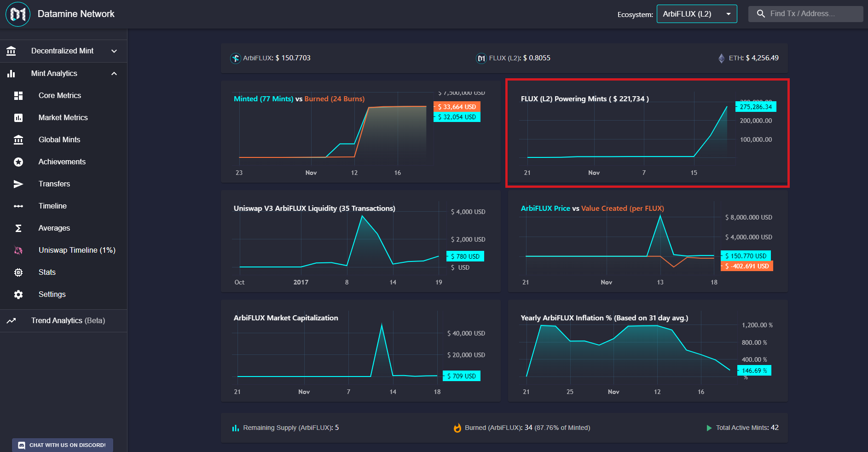Click the Decentralized Mint bank icon
The width and height of the screenshot is (868, 452).
[12, 51]
